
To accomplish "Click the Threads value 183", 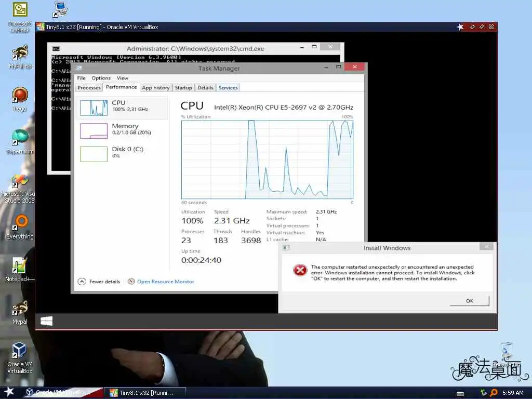I will point(220,241).
